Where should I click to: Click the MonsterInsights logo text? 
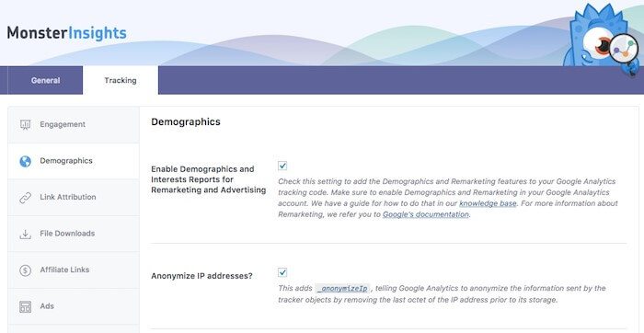coord(66,33)
